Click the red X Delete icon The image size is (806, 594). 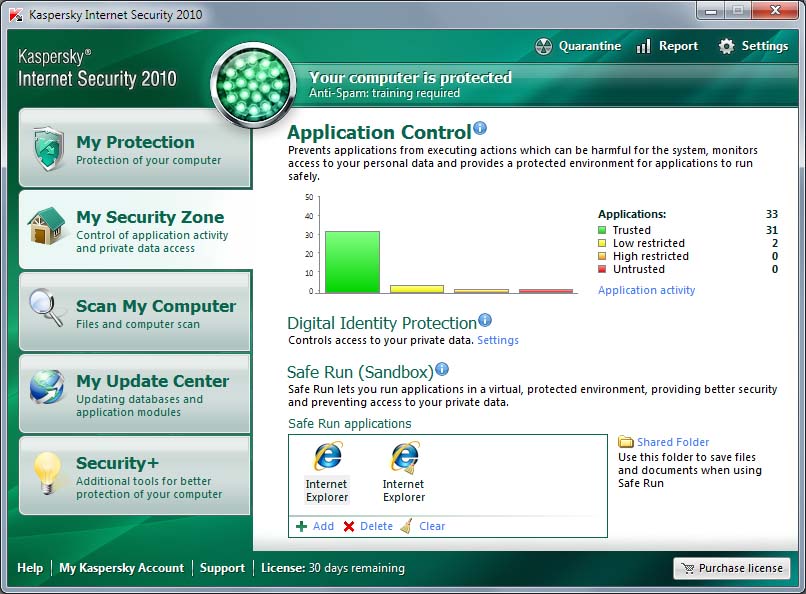[x=349, y=526]
